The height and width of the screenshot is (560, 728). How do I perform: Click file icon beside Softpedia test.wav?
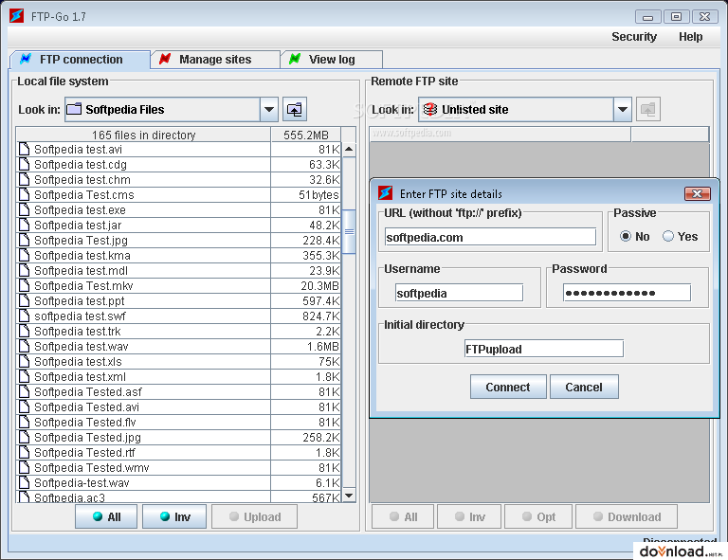tap(24, 346)
